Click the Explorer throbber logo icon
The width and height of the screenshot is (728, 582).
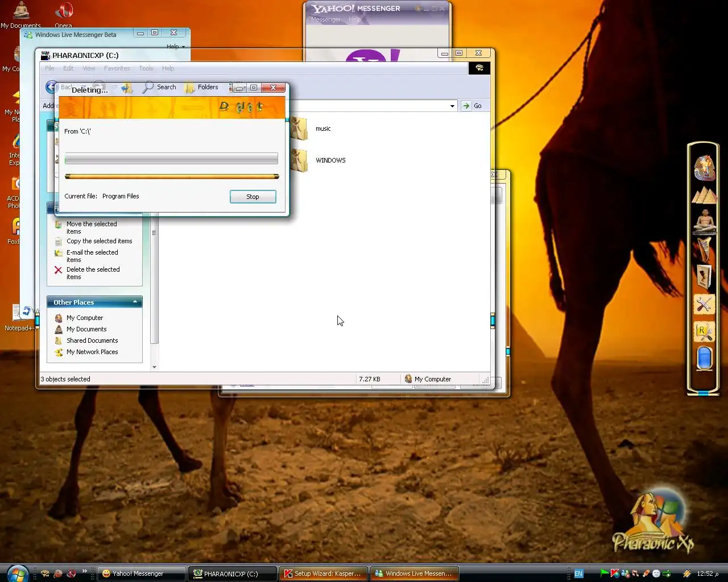pyautogui.click(x=479, y=68)
